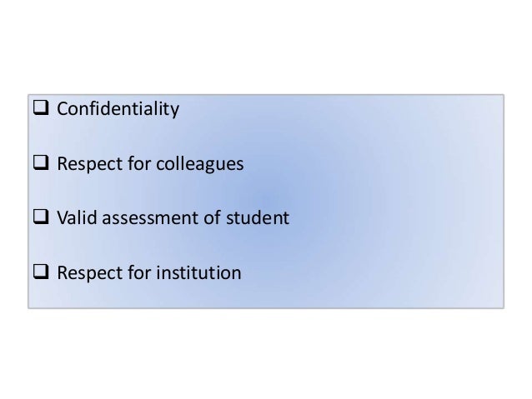532x399 pixels.
Task: Select the word Valid
Action: pyautogui.click(x=77, y=217)
